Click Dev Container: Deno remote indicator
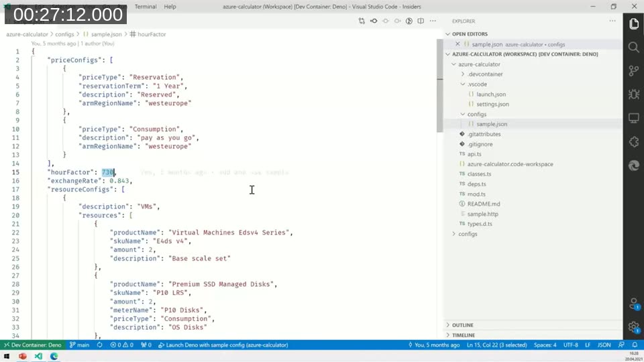The width and height of the screenshot is (644, 362). [32, 345]
